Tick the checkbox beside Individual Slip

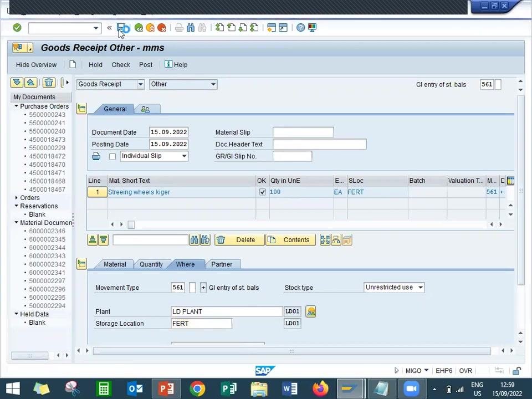tap(112, 156)
